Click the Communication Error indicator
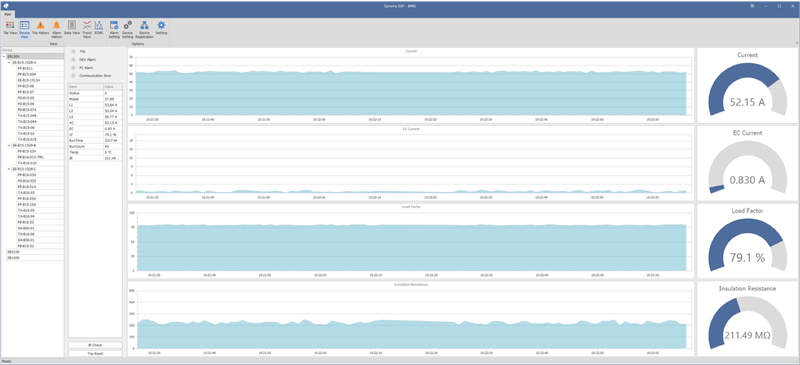Image resolution: width=800 pixels, height=365 pixels. tap(73, 75)
